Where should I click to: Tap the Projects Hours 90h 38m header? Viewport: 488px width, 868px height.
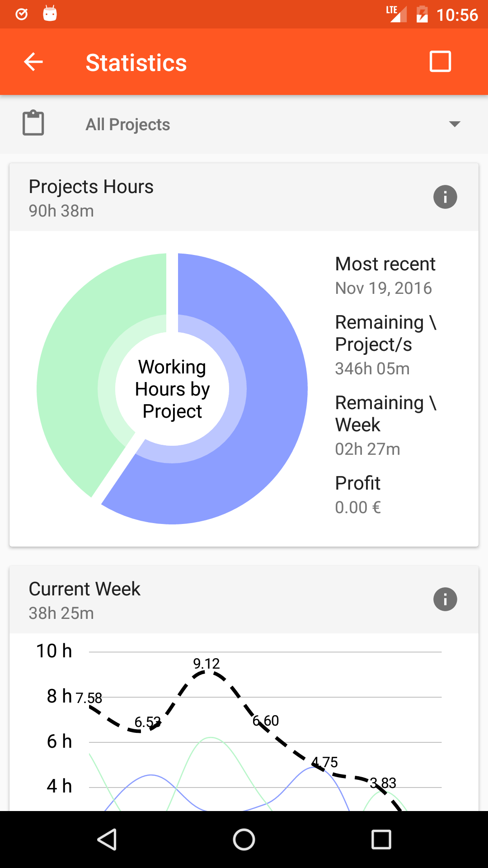91,198
